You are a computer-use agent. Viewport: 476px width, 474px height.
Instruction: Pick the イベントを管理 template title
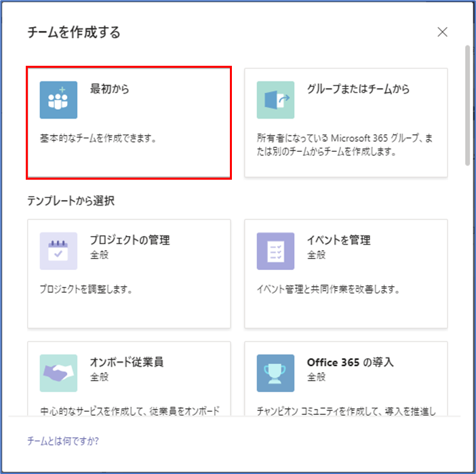(x=338, y=240)
